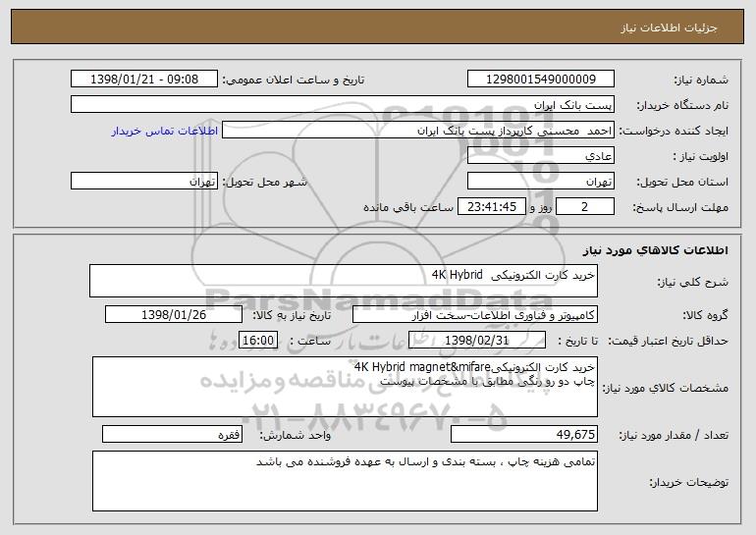Click the label شرح کلی نیاز
756x535 pixels.
[x=693, y=282]
